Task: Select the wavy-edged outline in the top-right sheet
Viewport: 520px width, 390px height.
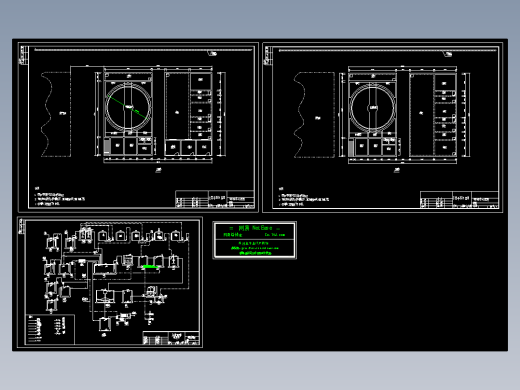Action: pyautogui.click(x=314, y=115)
